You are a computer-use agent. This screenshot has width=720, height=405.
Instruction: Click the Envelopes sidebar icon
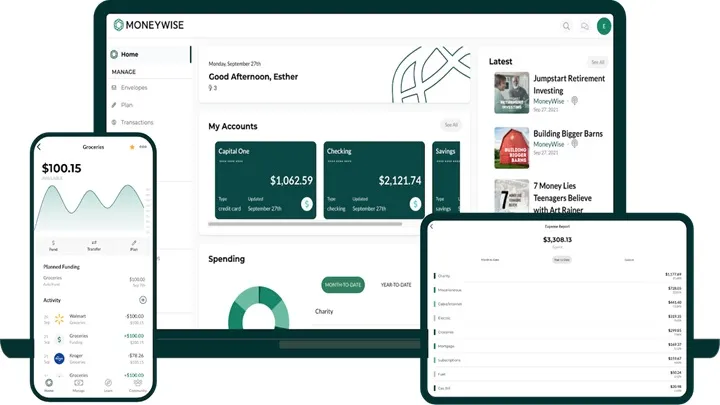tap(114, 87)
